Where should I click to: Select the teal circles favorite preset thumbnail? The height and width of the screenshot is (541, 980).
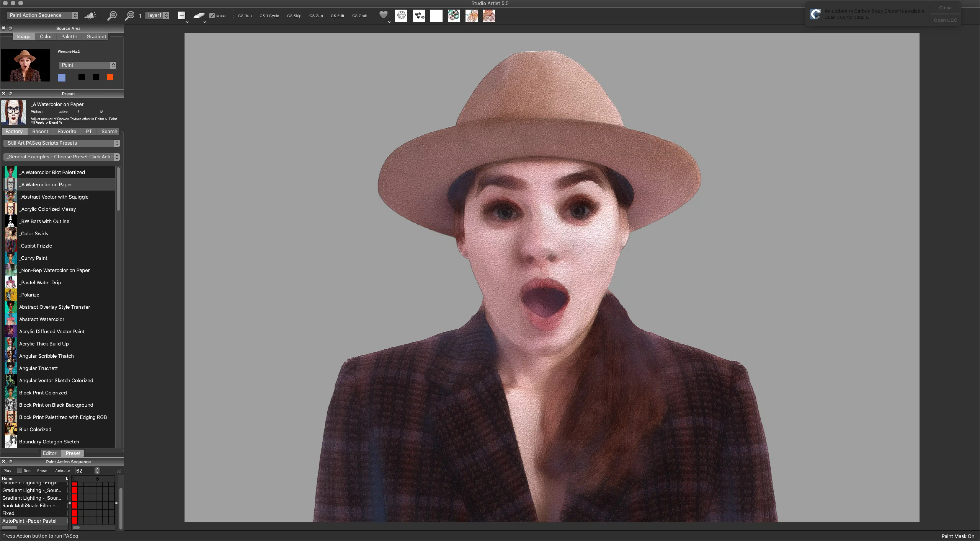pyautogui.click(x=454, y=15)
